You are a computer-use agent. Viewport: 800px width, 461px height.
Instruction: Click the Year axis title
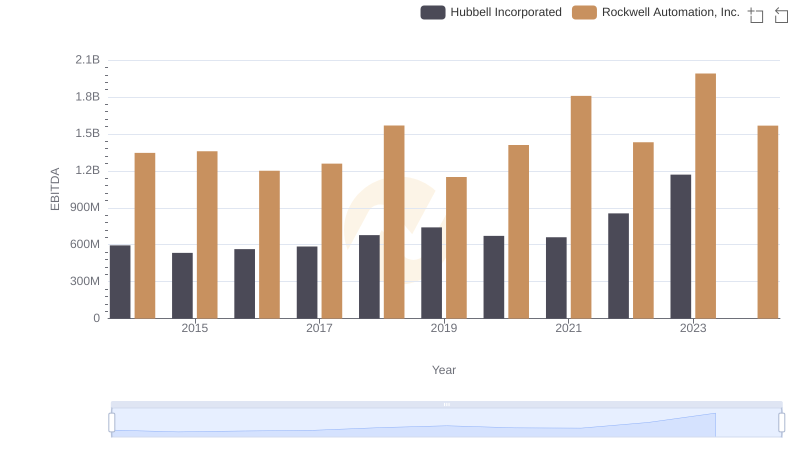point(444,370)
